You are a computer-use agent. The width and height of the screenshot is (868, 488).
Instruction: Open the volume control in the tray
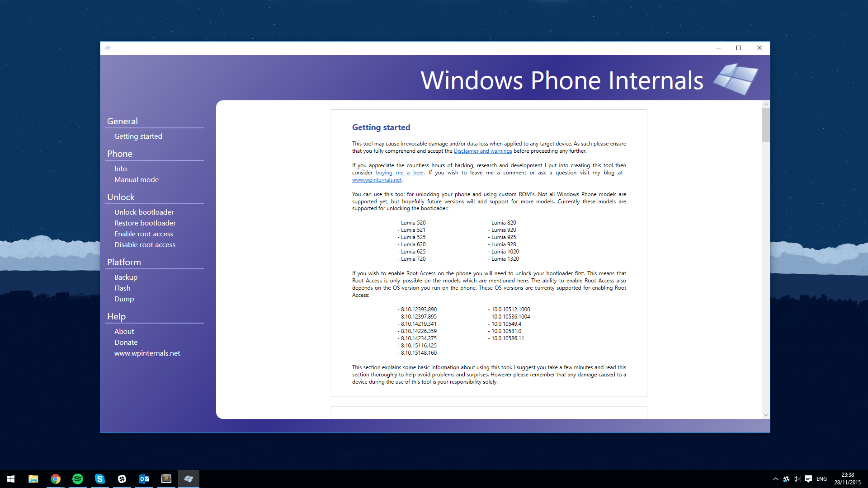(797, 479)
